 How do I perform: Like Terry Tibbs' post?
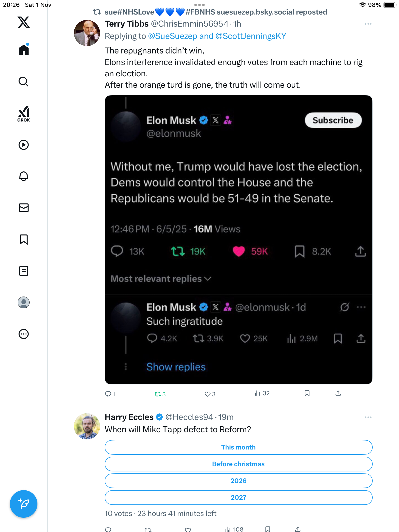pos(210,394)
